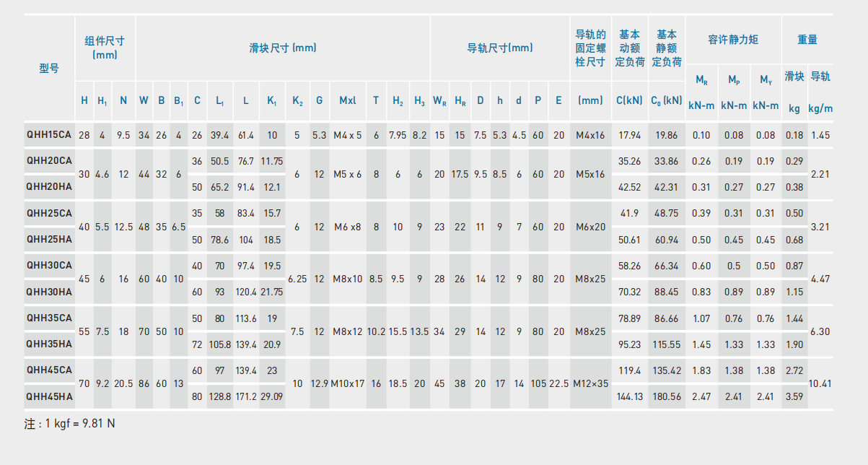Select the M10x17 thread size cell
Screen dimensions: 868x465
tap(348, 383)
